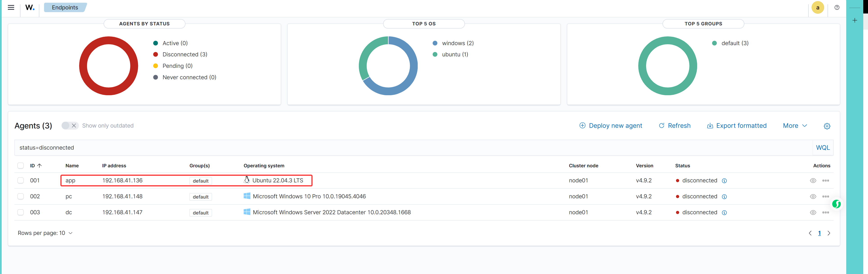Select all agents header checkbox
This screenshot has width=868, height=274.
20,166
